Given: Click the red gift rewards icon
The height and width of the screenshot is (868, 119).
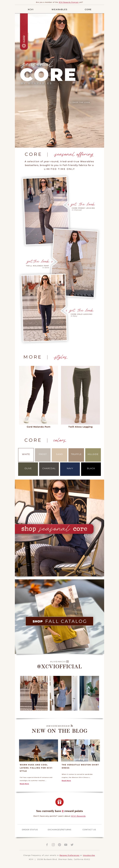Looking at the screenshot, I should (x=59, y=802).
